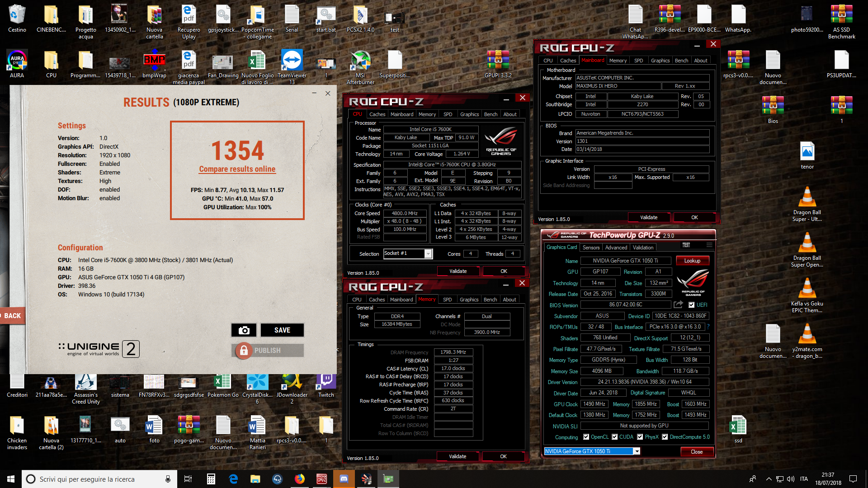This screenshot has height=488, width=868.
Task: Open Task View on taskbar
Action: pyautogui.click(x=188, y=479)
